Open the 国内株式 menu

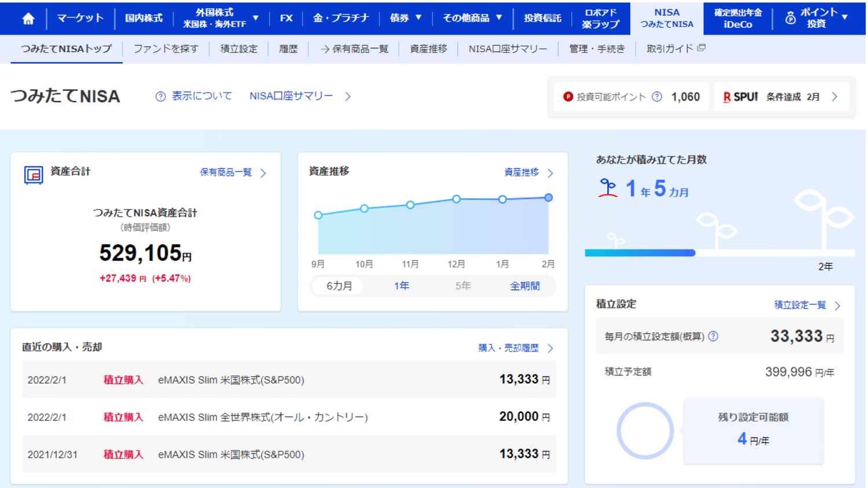click(x=144, y=18)
